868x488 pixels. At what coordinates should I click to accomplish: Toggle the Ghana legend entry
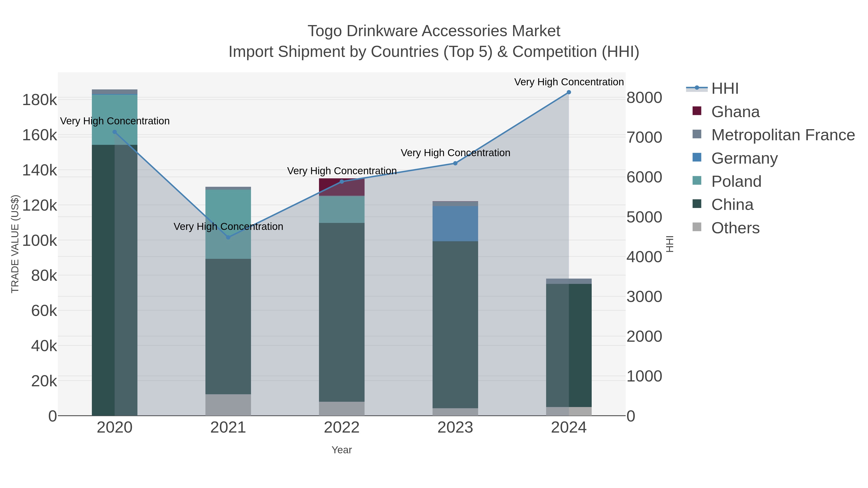(726, 112)
